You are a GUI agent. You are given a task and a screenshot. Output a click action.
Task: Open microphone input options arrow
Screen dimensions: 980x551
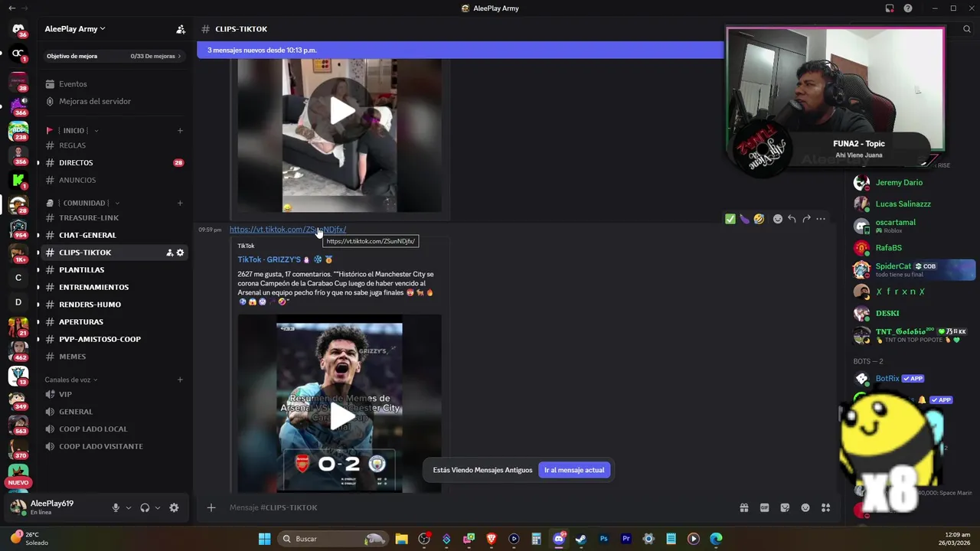(129, 507)
